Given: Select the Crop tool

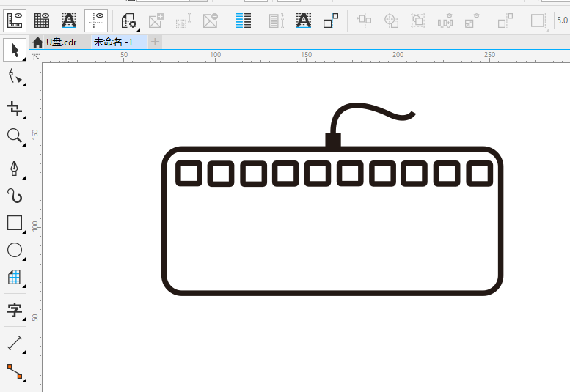Looking at the screenshot, I should coord(15,108).
